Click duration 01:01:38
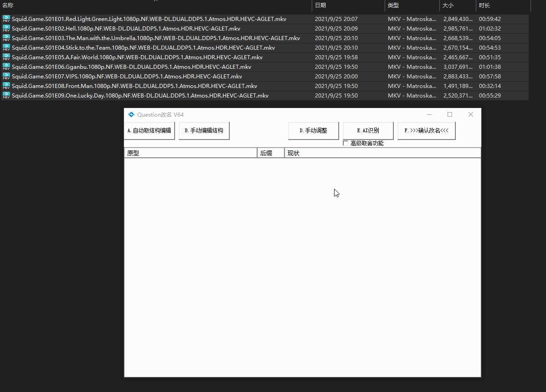Screen dimensions: 546x392 (489, 67)
